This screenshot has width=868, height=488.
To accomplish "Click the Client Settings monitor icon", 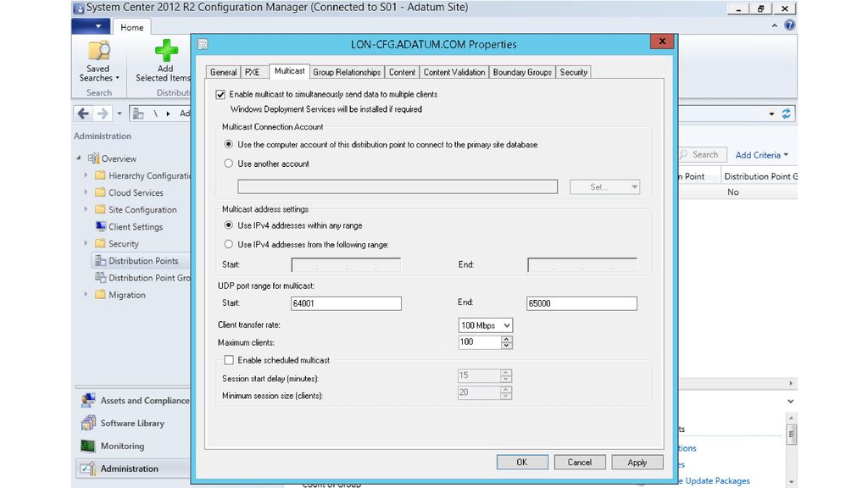I will coord(101,226).
